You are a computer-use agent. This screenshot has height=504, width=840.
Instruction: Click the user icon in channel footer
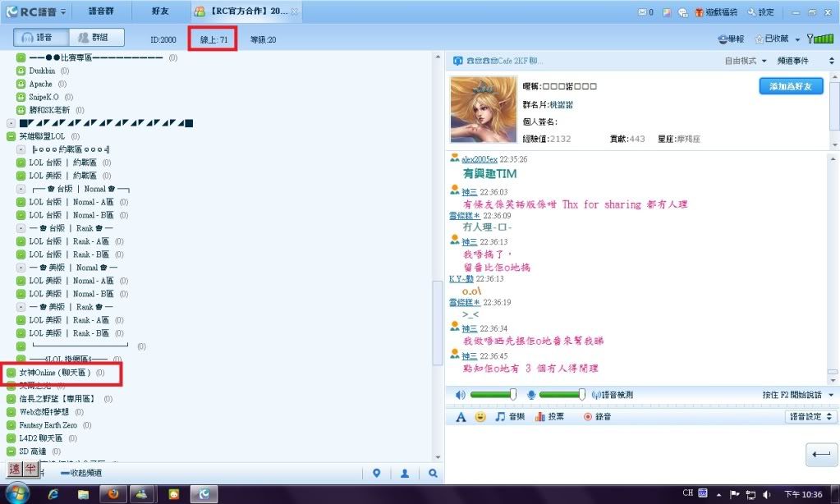point(405,474)
